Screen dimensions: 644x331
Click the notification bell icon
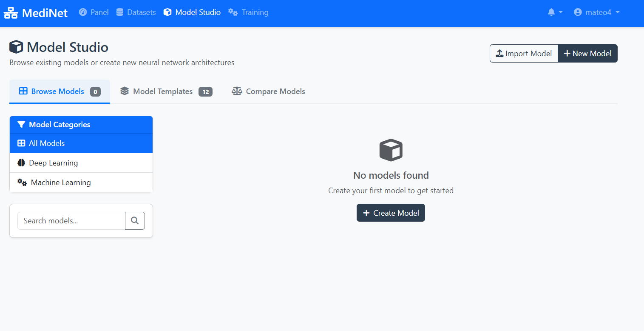pyautogui.click(x=551, y=12)
